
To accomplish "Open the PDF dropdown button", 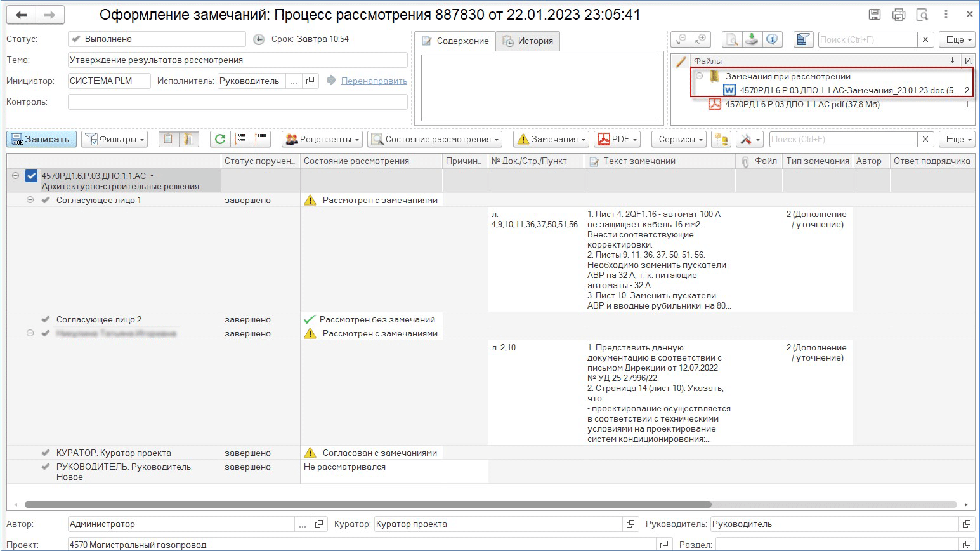I will (617, 139).
